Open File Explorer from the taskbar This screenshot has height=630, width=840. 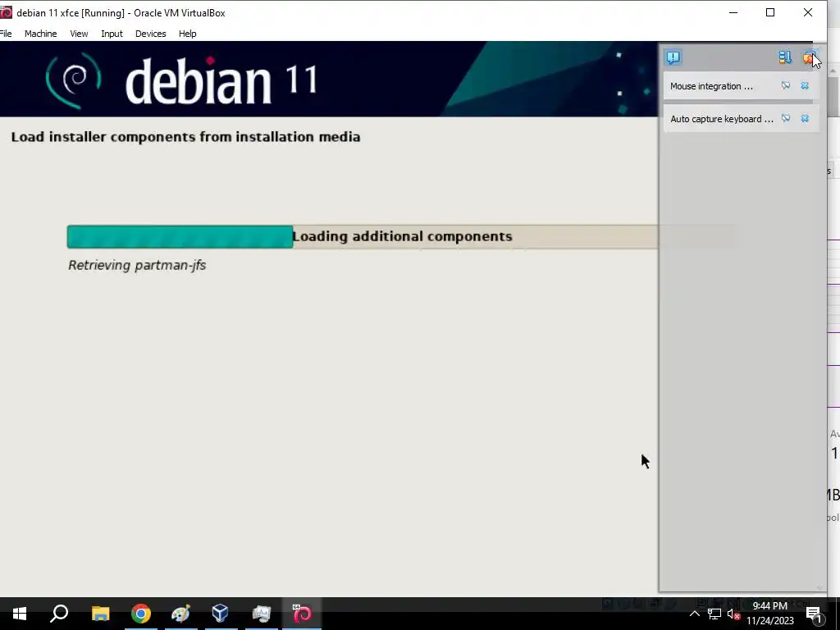point(100,614)
